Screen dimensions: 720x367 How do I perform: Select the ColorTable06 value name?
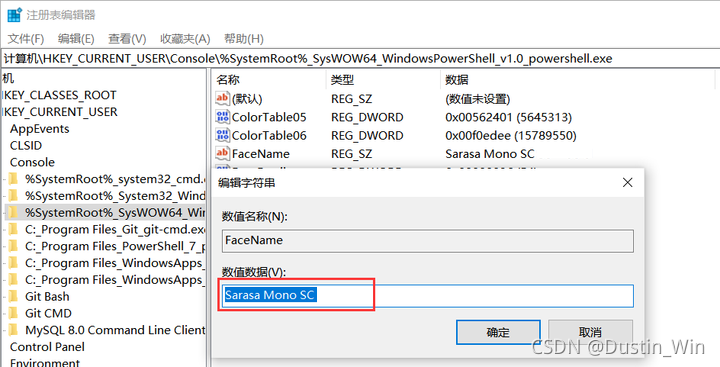(x=269, y=136)
